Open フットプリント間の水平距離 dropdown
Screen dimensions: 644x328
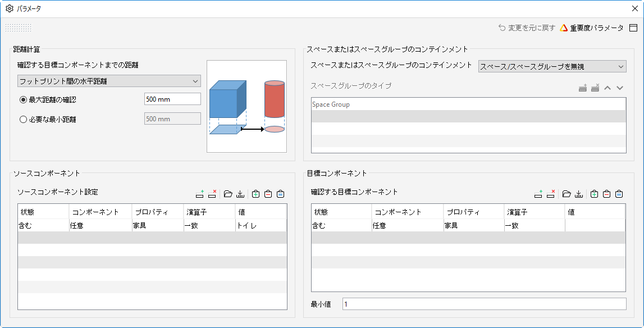coord(109,81)
